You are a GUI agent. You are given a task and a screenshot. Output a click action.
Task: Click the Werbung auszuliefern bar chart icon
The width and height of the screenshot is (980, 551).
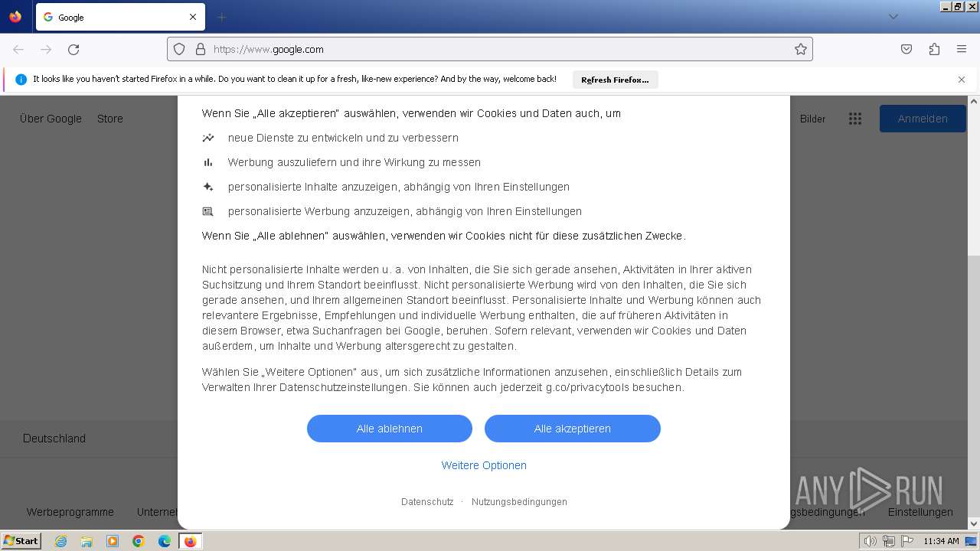point(208,162)
